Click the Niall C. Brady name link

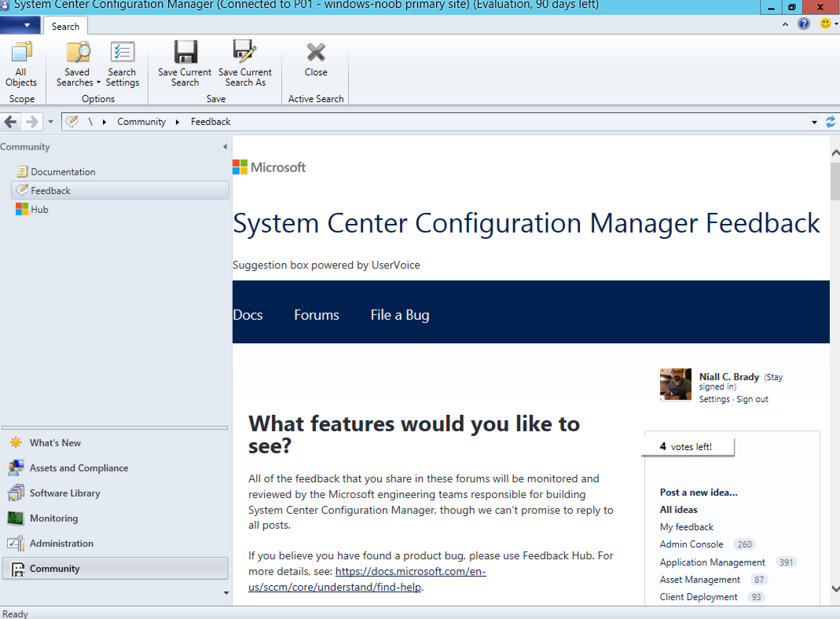(x=729, y=377)
